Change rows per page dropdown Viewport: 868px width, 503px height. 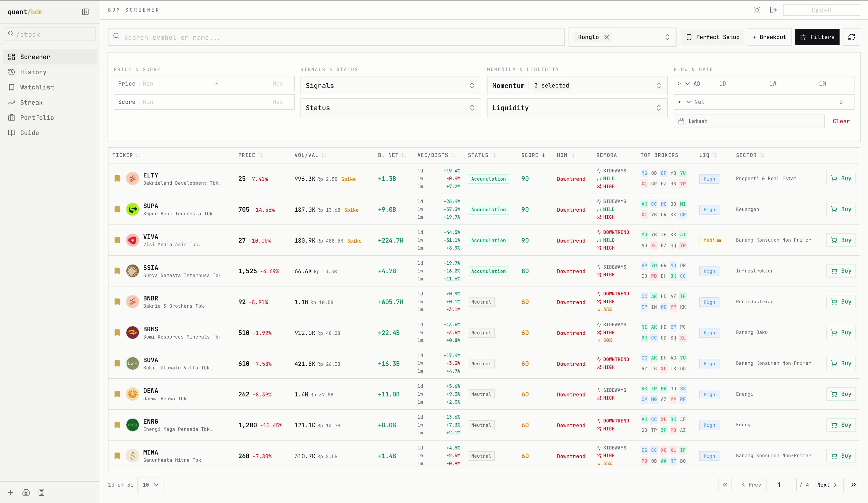click(x=151, y=485)
